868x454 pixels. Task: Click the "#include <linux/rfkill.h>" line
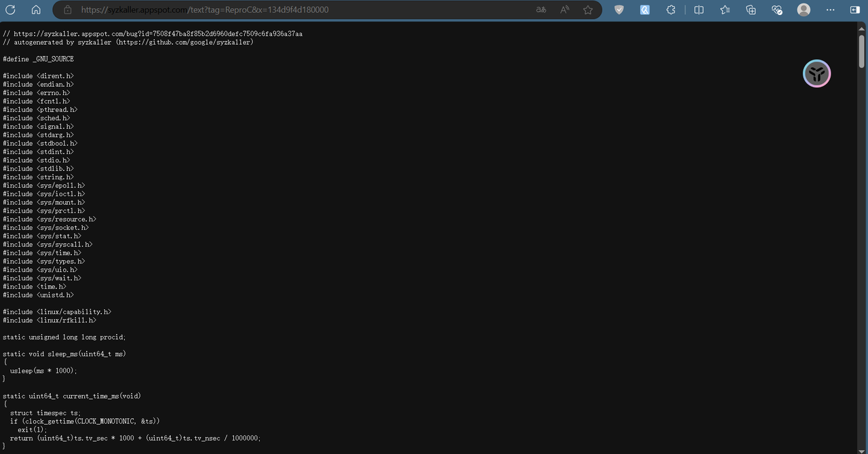click(x=50, y=321)
